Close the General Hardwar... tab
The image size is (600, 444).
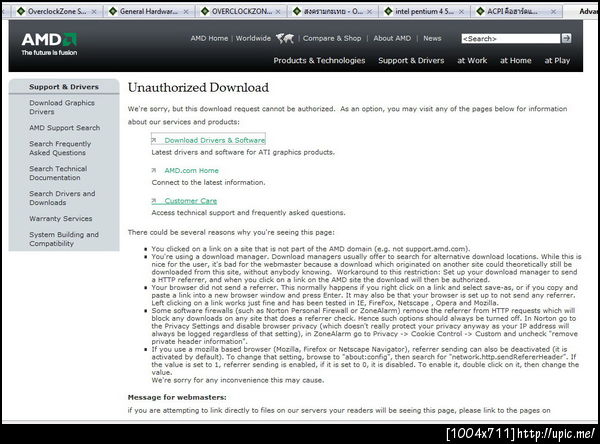pyautogui.click(x=186, y=12)
